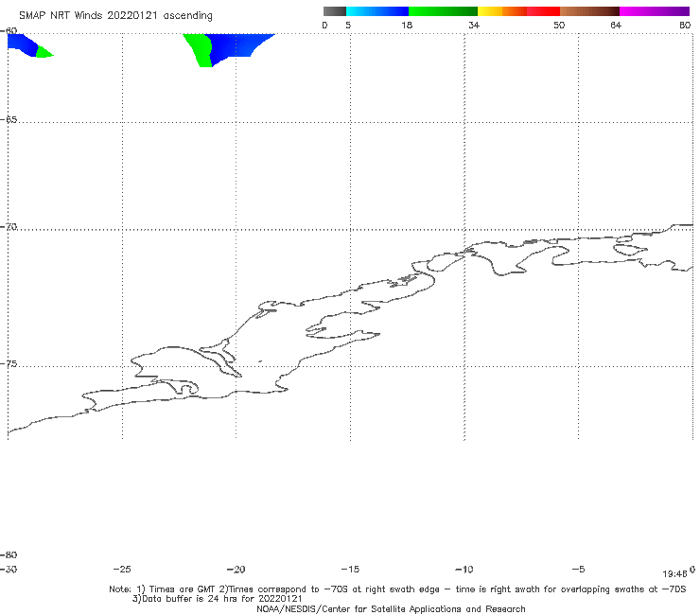Click the latitude label -80
Screen dimensions: 700x615
pos(9,554)
